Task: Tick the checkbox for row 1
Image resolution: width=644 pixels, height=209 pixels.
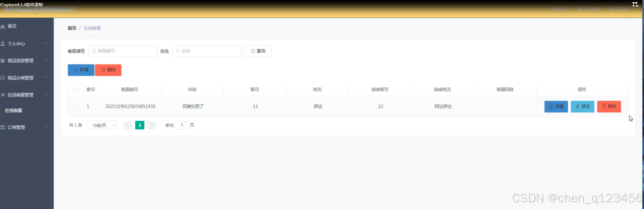Action: 75,107
